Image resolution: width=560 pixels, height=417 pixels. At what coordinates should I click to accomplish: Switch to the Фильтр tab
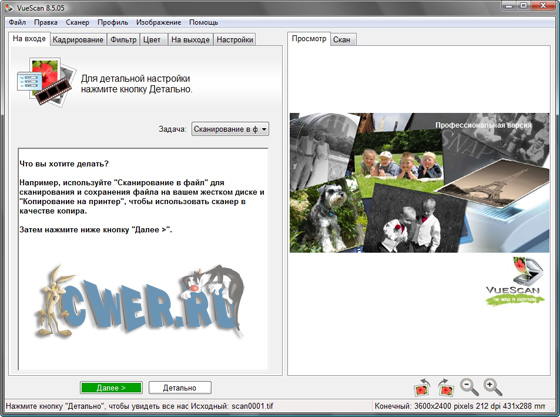coord(124,40)
